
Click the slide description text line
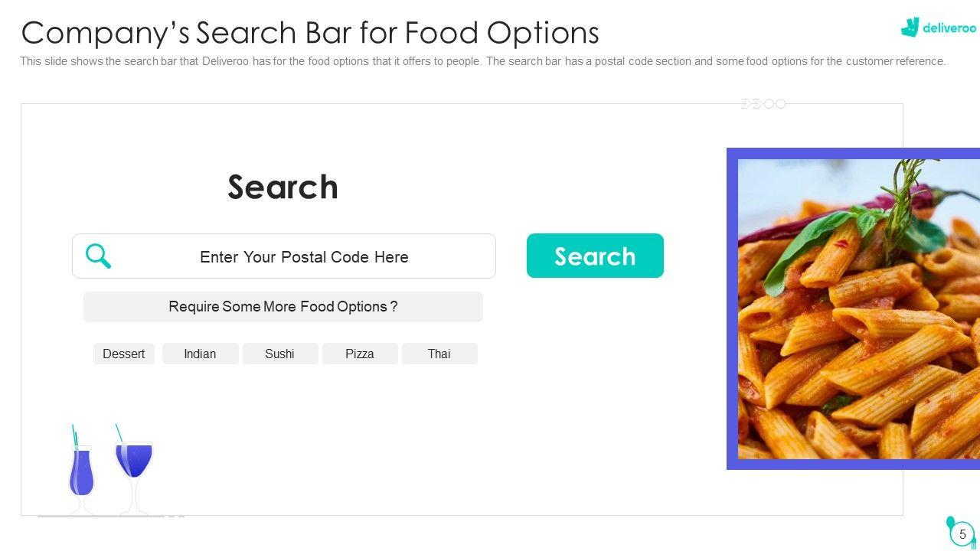[482, 61]
